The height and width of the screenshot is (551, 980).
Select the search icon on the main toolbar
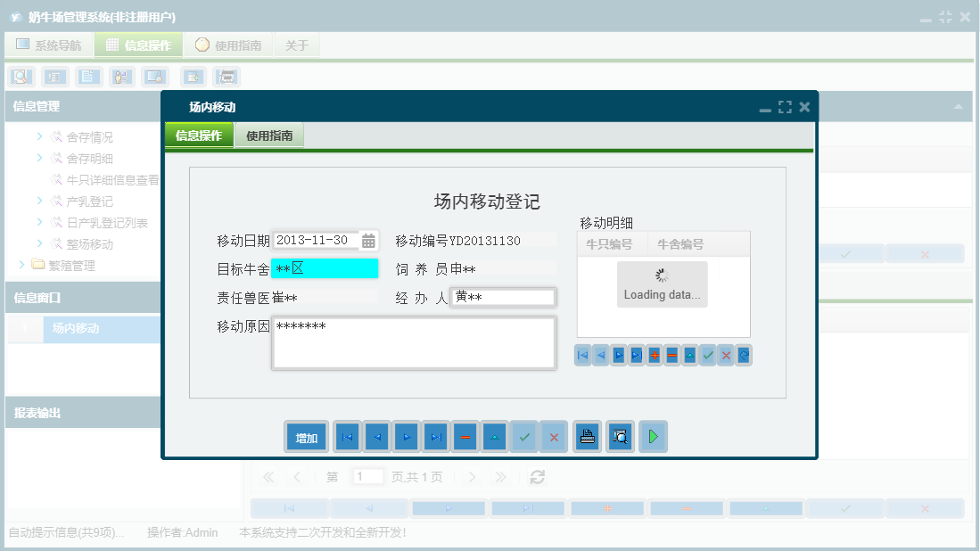[20, 77]
